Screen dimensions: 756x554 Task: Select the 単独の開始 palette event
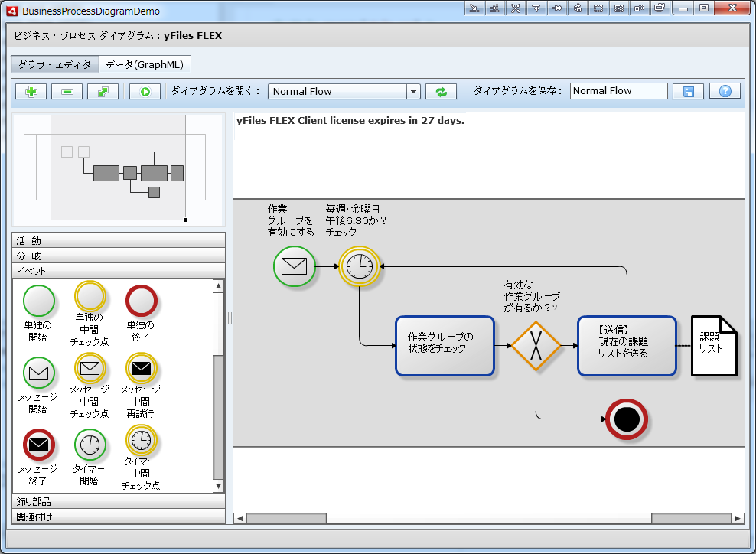38,314
